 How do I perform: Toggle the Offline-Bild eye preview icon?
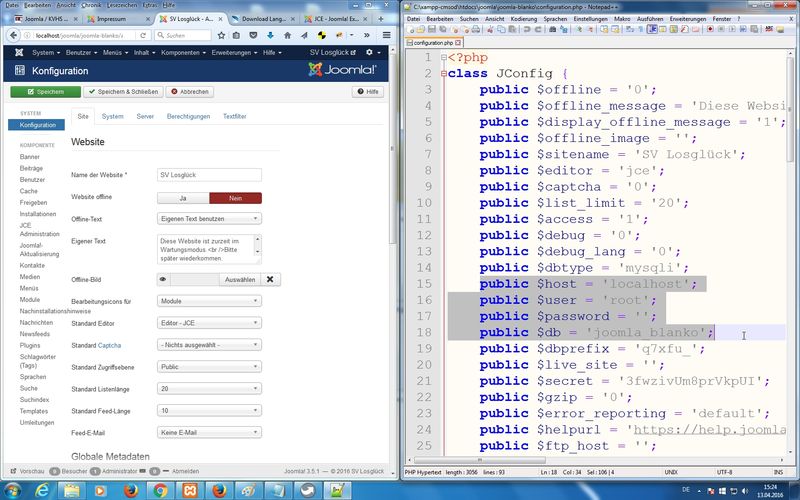coord(163,279)
